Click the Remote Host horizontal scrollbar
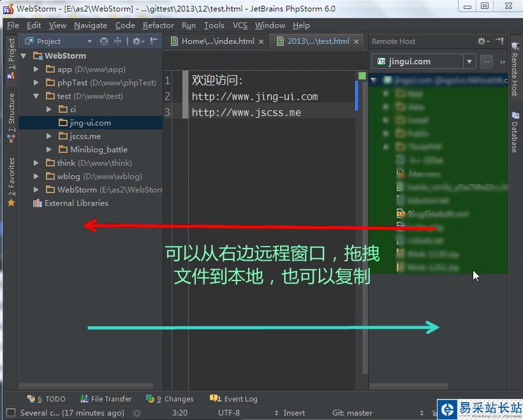 [x=409, y=386]
